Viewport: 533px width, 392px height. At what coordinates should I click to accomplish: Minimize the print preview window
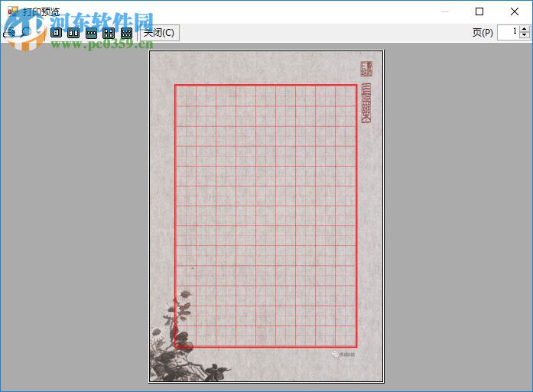click(x=445, y=11)
